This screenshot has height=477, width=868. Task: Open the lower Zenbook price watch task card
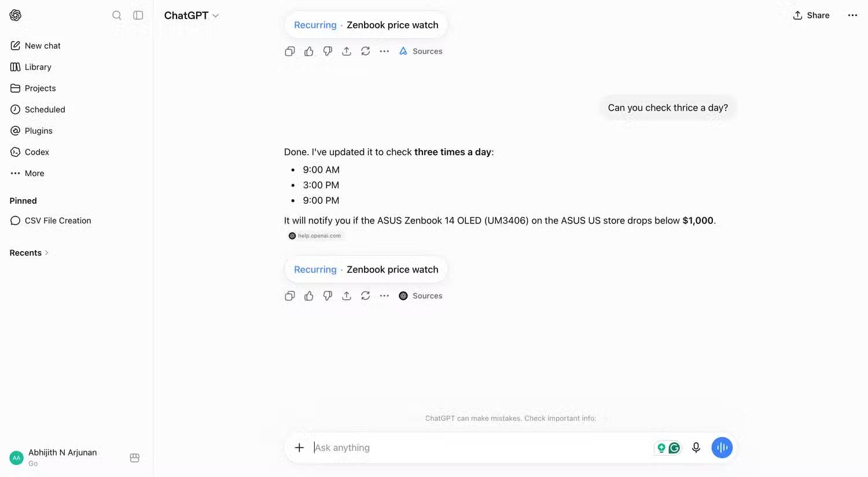tap(366, 270)
